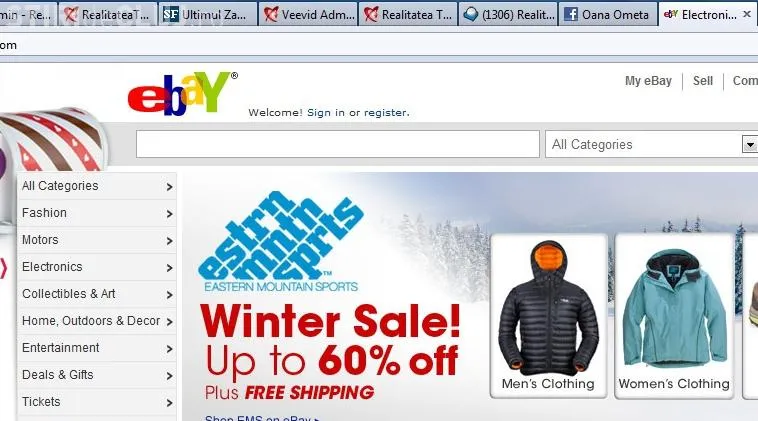This screenshot has height=421, width=758.
Task: Click the Facebook favicon on Oana Ometa tab
Action: 571,15
